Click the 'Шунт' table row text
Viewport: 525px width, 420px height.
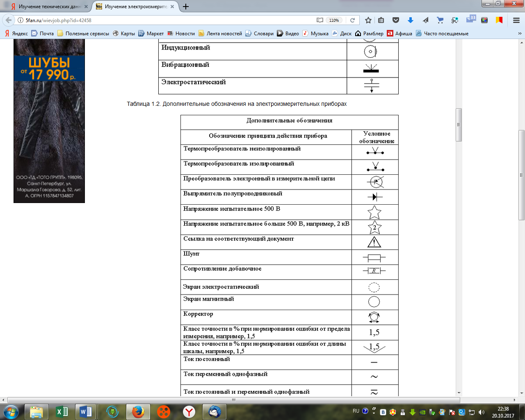tap(191, 254)
